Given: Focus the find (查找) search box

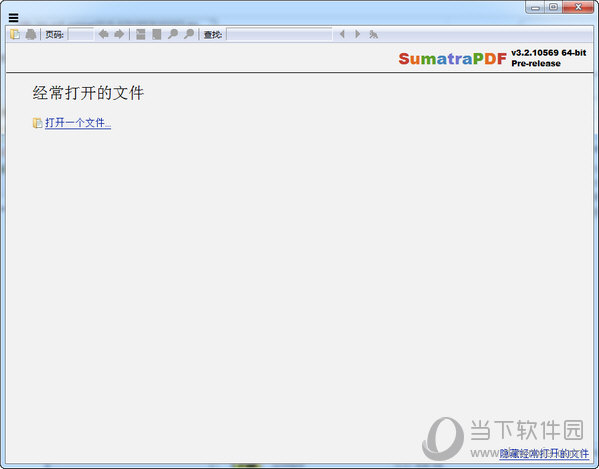Looking at the screenshot, I should coord(279,34).
